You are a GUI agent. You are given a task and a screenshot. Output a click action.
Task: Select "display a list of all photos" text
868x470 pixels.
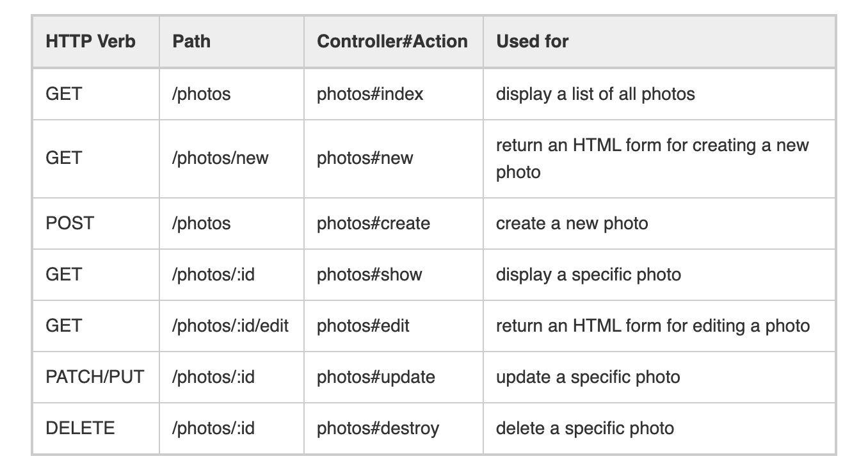click(x=595, y=94)
